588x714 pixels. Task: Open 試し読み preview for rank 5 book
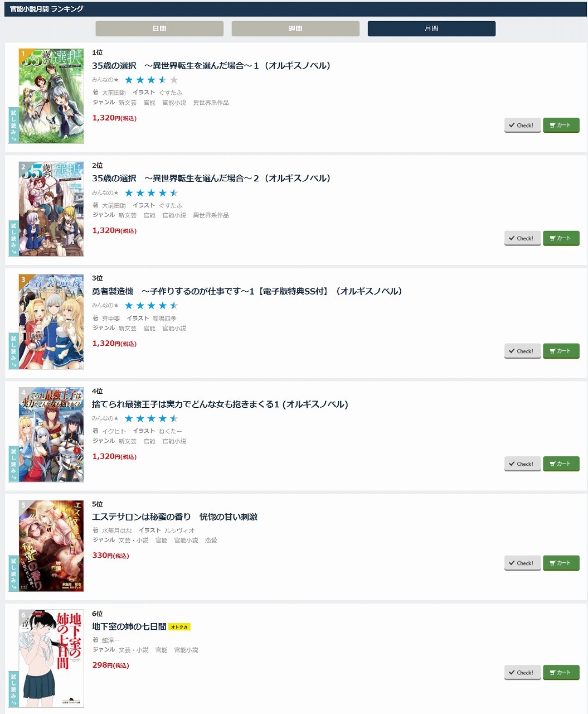[x=13, y=573]
